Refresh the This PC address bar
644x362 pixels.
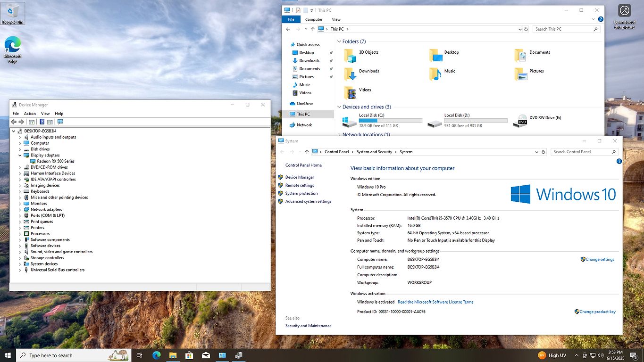(526, 29)
